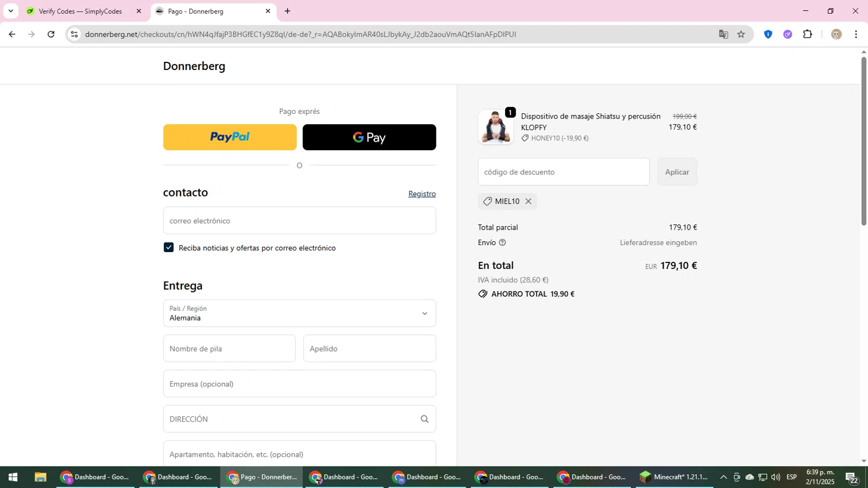Open the notification center icon
The width and height of the screenshot is (868, 488).
tap(852, 478)
